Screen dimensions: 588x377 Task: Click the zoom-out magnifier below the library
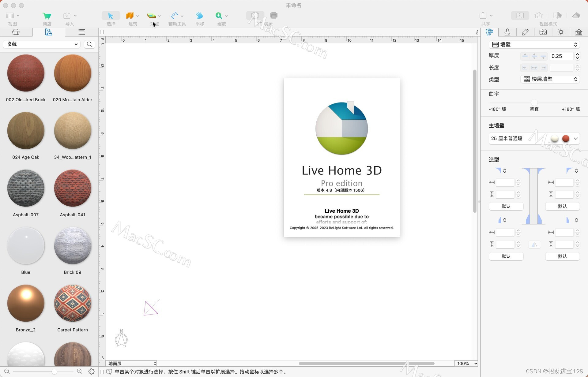pyautogui.click(x=7, y=371)
